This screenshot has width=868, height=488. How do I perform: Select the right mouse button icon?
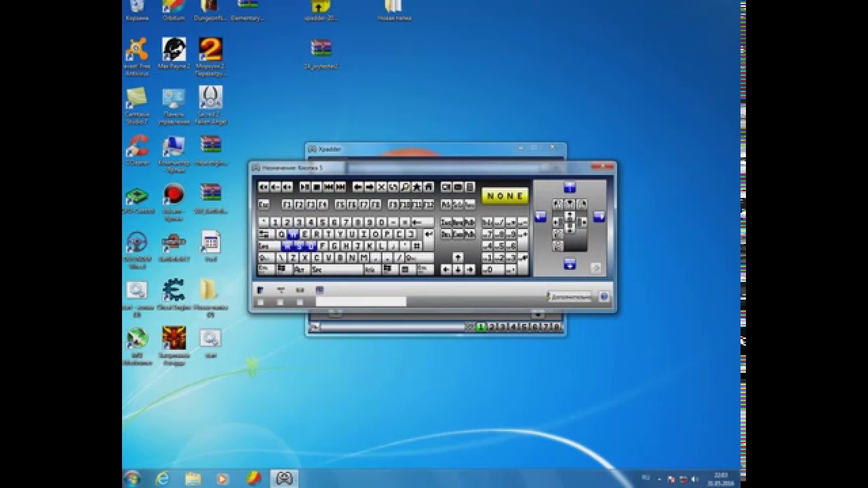click(x=582, y=204)
